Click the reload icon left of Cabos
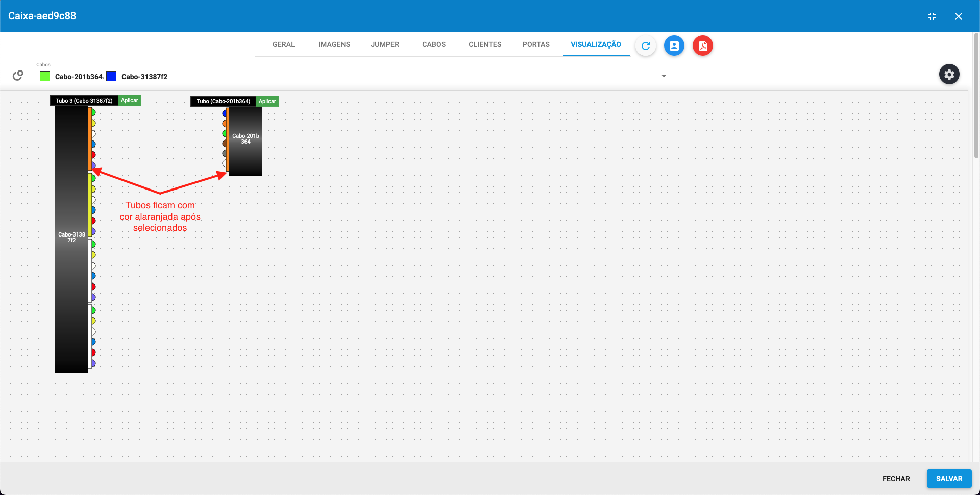 coord(18,76)
